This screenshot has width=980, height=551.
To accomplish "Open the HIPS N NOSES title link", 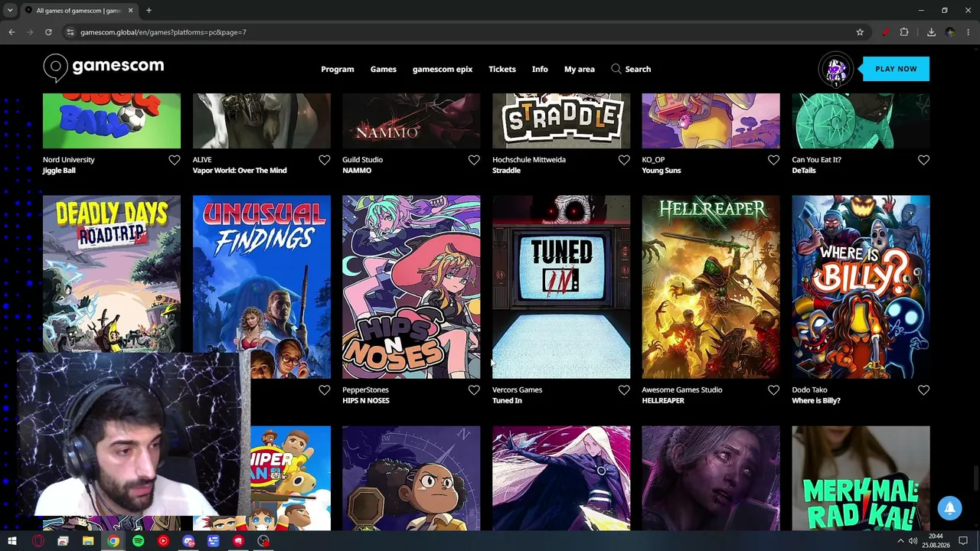I will coord(366,401).
